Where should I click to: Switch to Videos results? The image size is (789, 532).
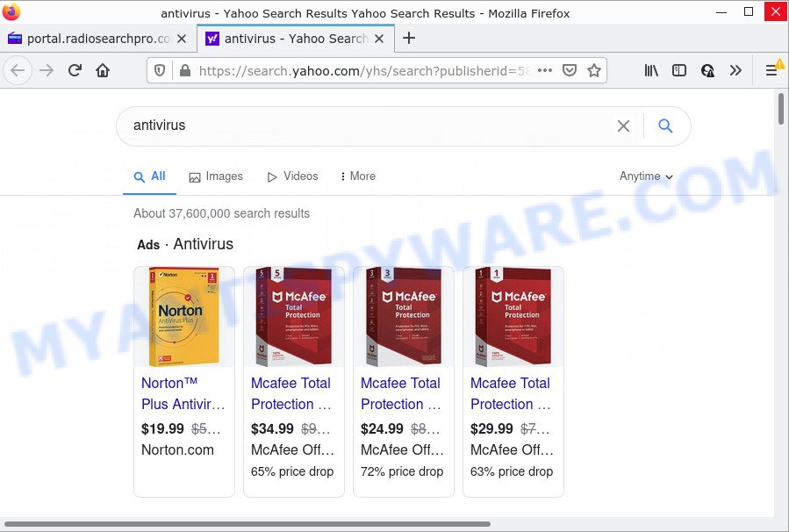coord(292,176)
